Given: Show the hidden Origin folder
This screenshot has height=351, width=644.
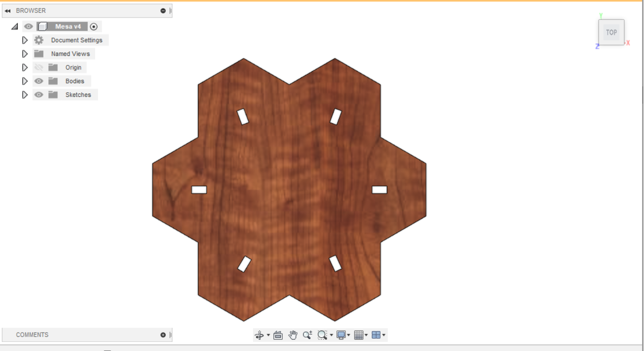Looking at the screenshot, I should tap(39, 67).
